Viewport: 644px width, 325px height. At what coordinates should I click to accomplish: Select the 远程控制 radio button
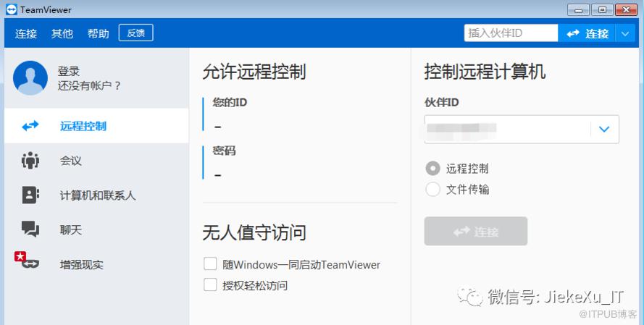pyautogui.click(x=432, y=168)
